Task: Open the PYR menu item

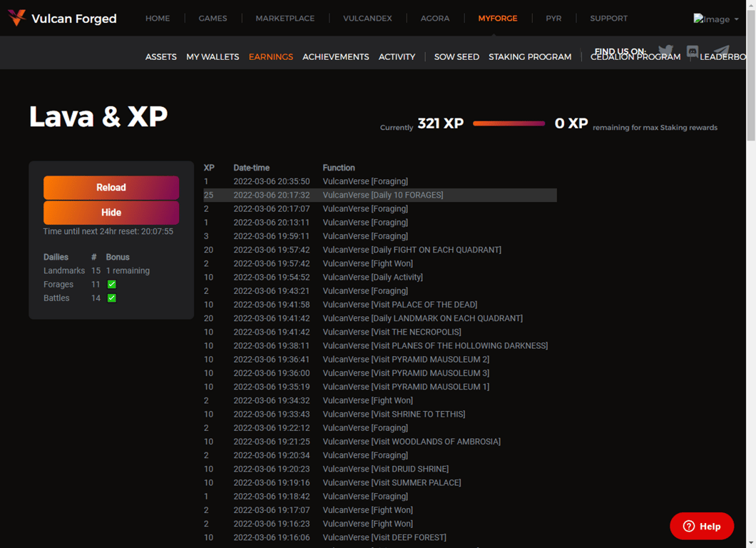Action: [553, 19]
